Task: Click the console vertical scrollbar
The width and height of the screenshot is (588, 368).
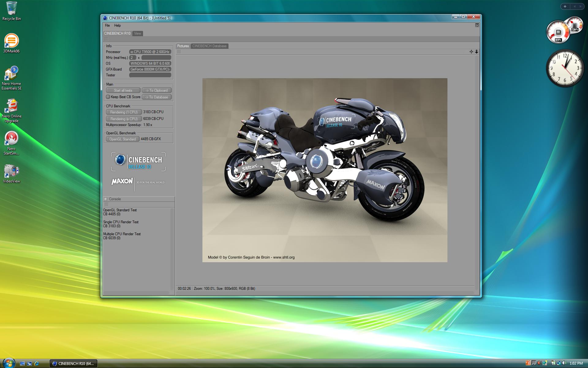Action: tap(172, 249)
